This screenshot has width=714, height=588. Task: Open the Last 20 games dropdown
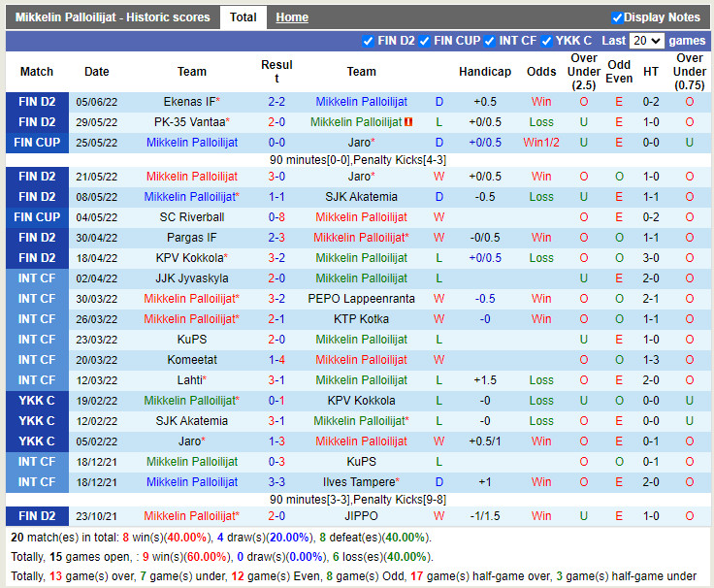645,41
